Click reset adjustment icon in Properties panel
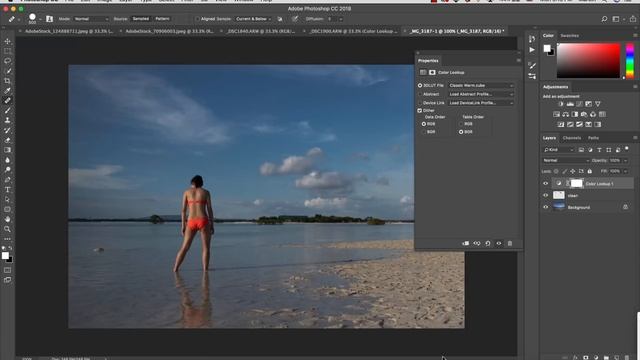 click(x=488, y=243)
